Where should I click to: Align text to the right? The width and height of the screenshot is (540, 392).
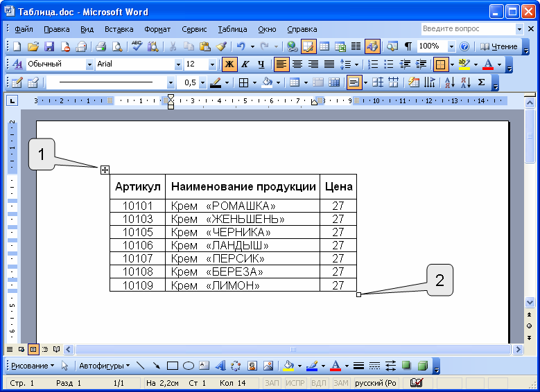coord(313,64)
